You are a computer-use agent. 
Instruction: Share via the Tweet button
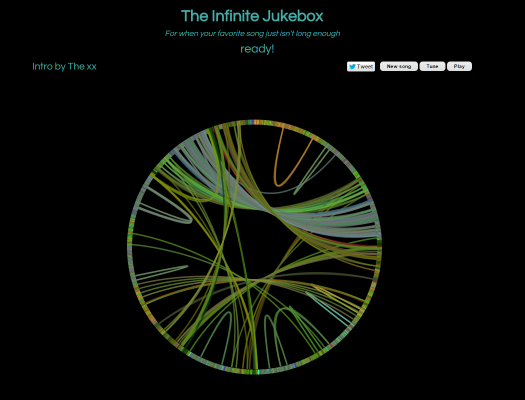coord(361,67)
